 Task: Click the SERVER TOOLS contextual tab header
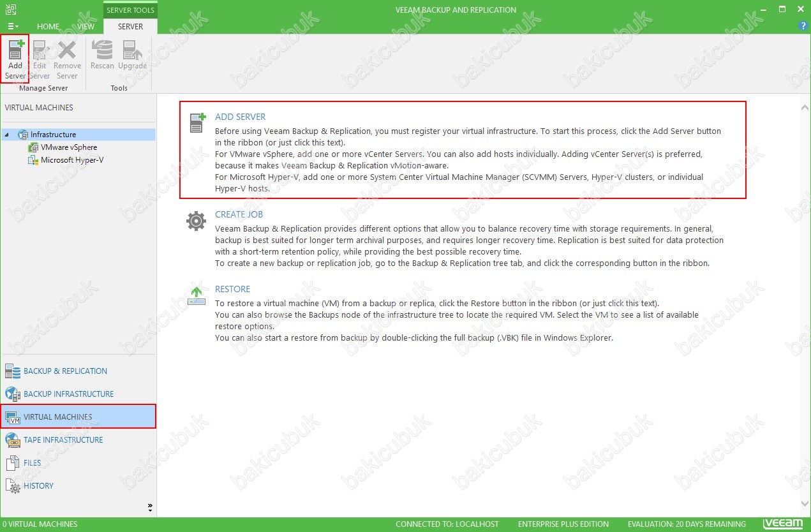[130, 10]
